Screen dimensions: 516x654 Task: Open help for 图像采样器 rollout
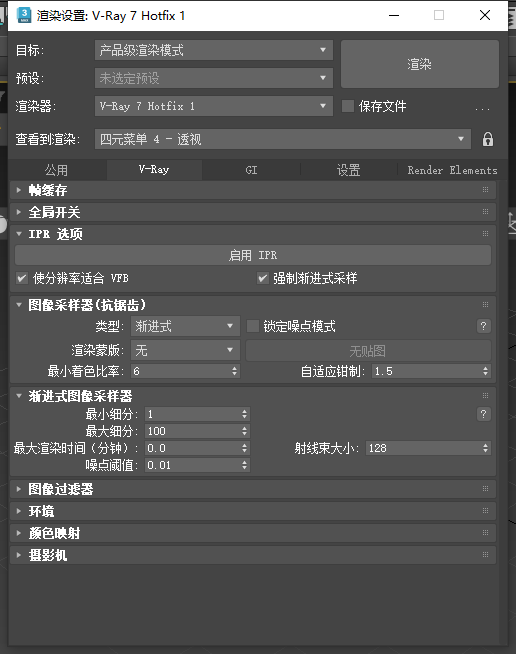[x=483, y=326]
